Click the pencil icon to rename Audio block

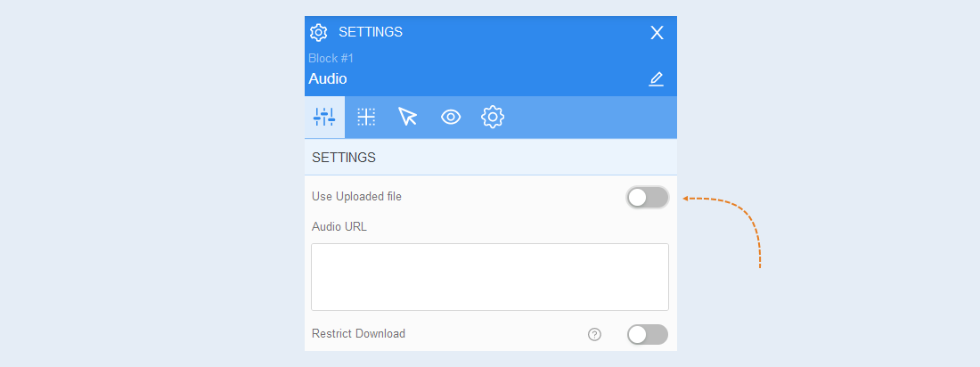coord(656,79)
